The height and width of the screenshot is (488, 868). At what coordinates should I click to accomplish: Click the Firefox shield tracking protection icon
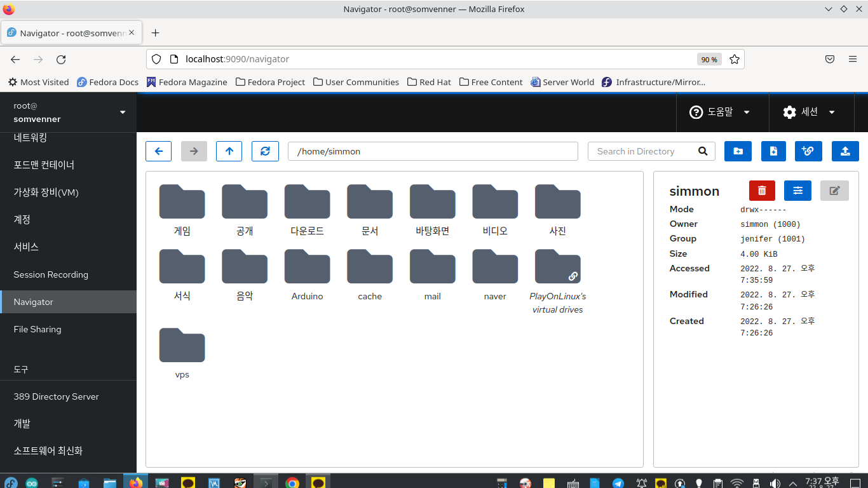tap(156, 59)
